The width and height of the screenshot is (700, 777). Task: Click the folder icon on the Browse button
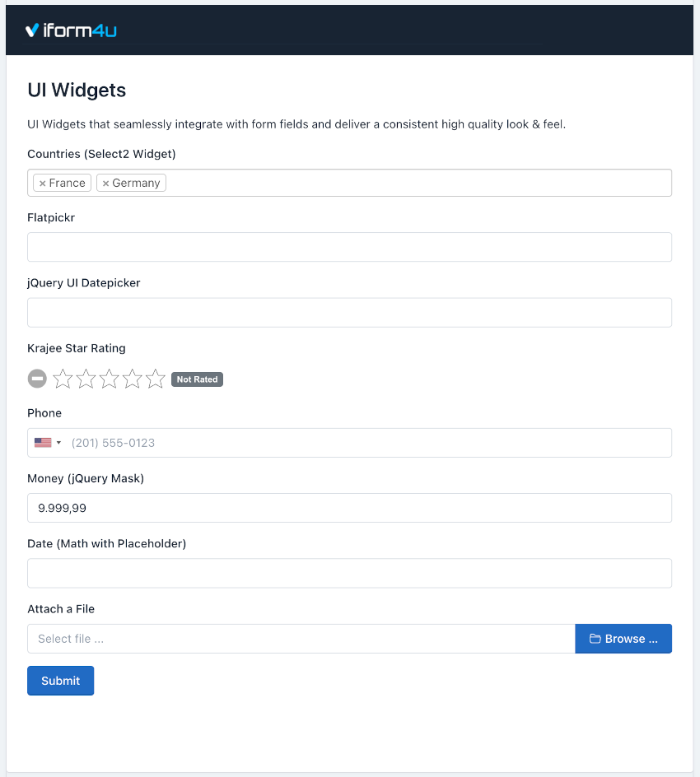[x=596, y=638]
